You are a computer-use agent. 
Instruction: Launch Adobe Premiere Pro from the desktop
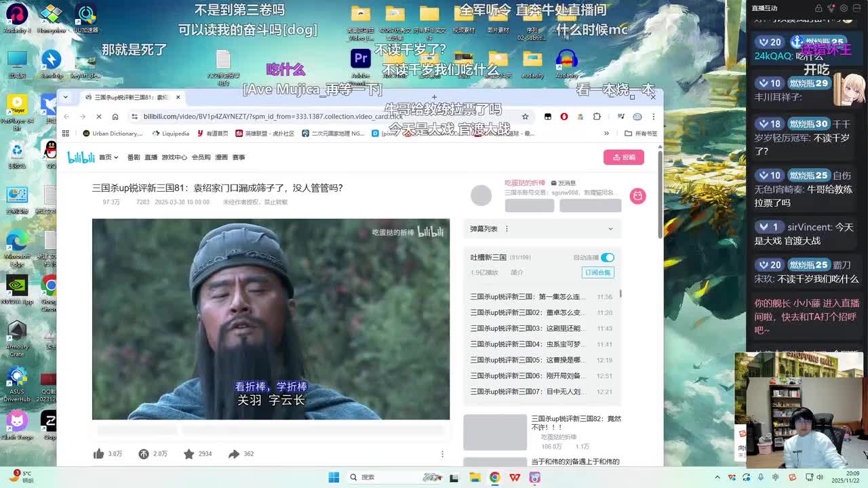pos(361,62)
